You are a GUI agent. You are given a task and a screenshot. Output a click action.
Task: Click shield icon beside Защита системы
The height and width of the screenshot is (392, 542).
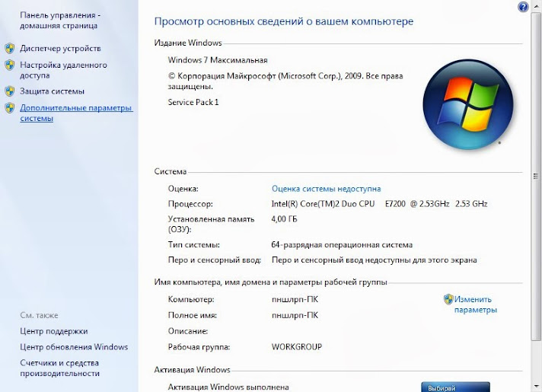(10, 91)
